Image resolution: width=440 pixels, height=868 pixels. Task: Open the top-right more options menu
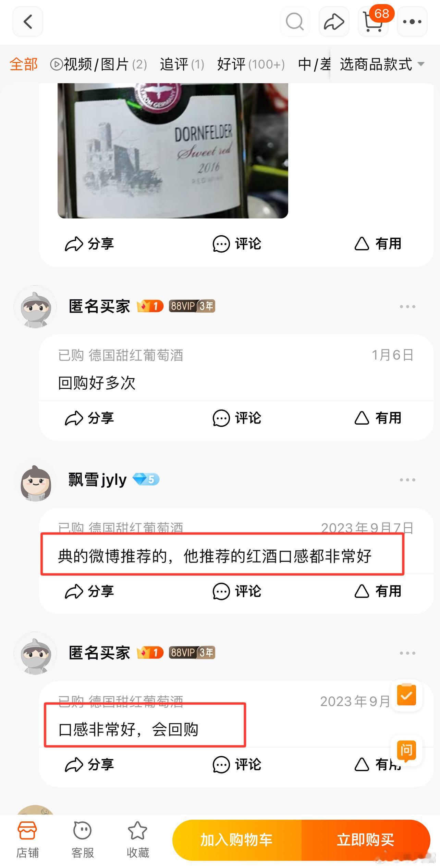412,22
